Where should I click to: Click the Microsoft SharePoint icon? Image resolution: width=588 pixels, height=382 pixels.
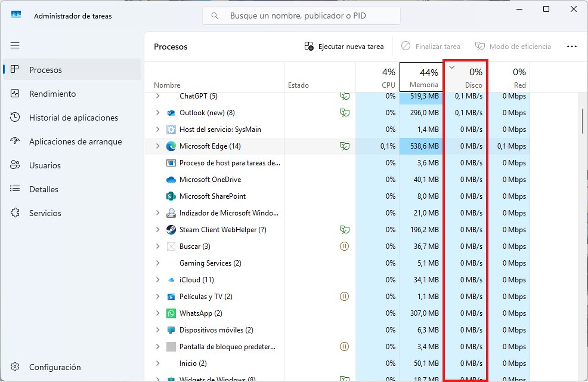click(x=171, y=196)
